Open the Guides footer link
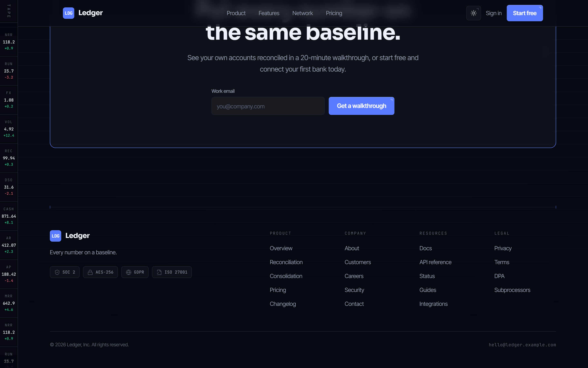Viewport: 588px width, 368px height. [428, 290]
